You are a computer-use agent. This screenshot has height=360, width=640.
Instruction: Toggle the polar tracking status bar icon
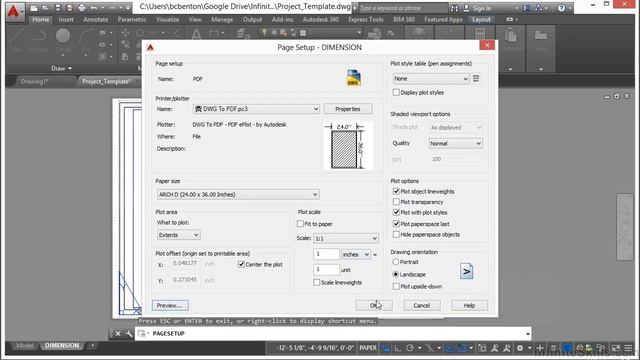410,348
